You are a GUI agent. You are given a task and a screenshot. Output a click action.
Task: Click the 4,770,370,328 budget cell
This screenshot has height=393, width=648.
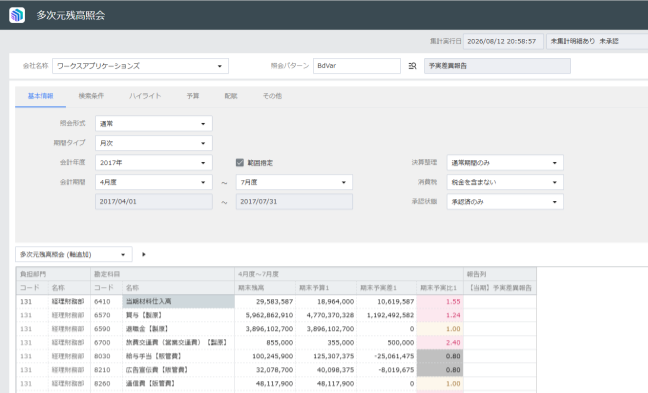coord(326,315)
